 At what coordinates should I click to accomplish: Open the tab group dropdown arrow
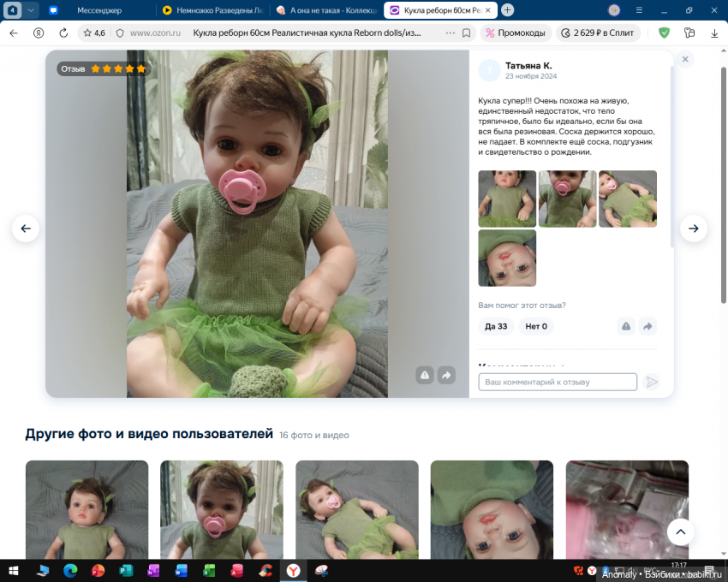(x=32, y=10)
